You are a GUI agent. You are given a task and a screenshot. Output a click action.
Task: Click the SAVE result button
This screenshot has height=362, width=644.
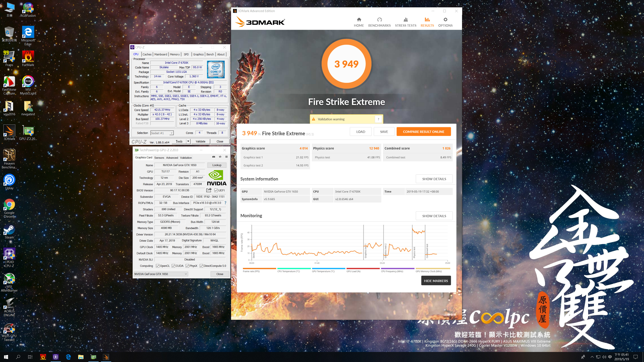(x=384, y=132)
